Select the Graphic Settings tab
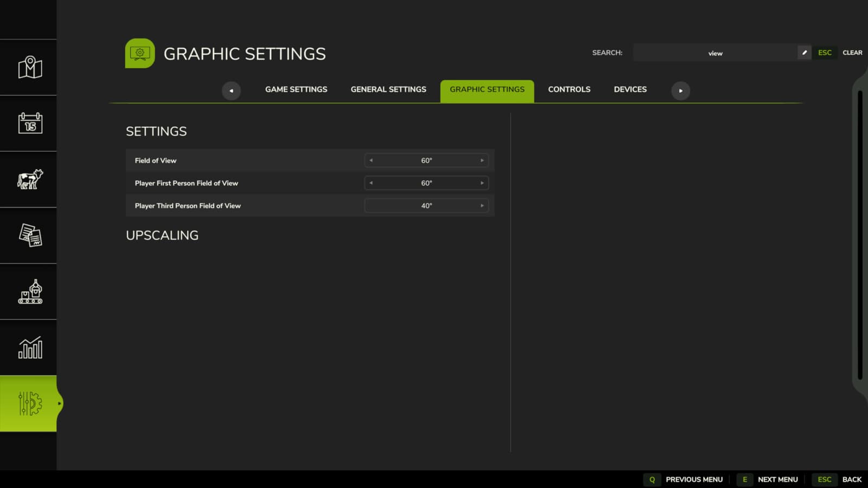The width and height of the screenshot is (868, 488). (487, 91)
